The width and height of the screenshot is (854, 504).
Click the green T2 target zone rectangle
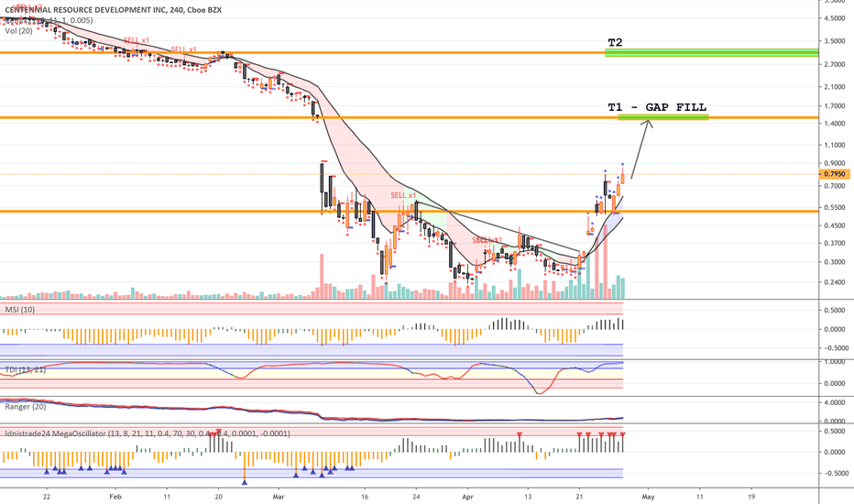tap(711, 53)
